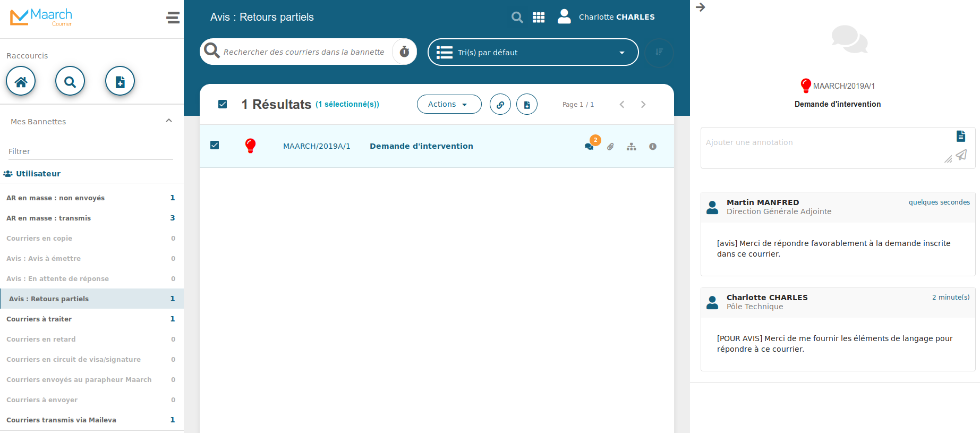The height and width of the screenshot is (433, 980).
Task: Open Courriers en circuit de visa/signature basket
Action: pyautogui.click(x=92, y=359)
